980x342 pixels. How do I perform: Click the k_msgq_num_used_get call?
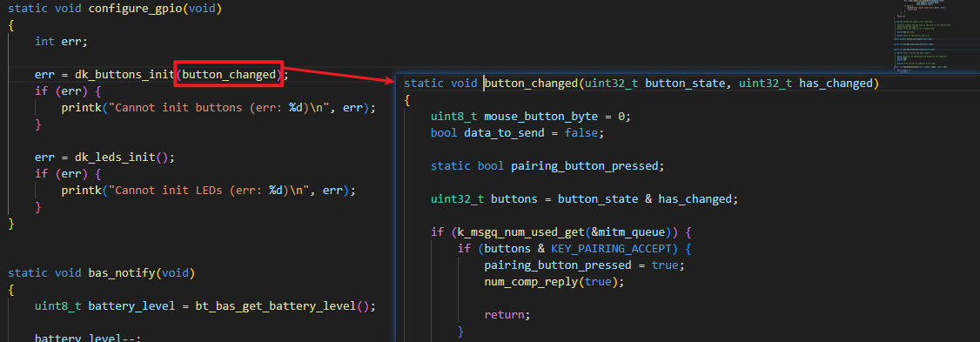click(519, 232)
